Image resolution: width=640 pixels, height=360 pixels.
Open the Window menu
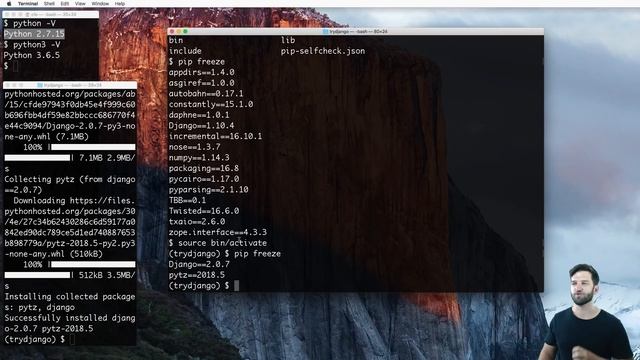pos(100,3)
